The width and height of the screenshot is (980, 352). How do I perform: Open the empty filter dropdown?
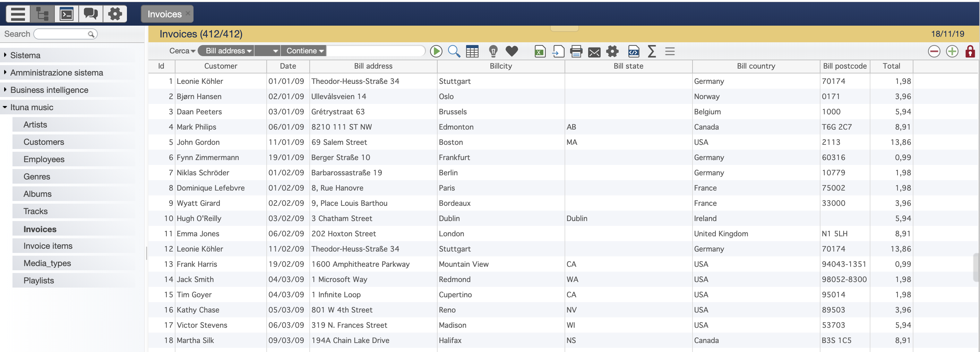click(267, 51)
